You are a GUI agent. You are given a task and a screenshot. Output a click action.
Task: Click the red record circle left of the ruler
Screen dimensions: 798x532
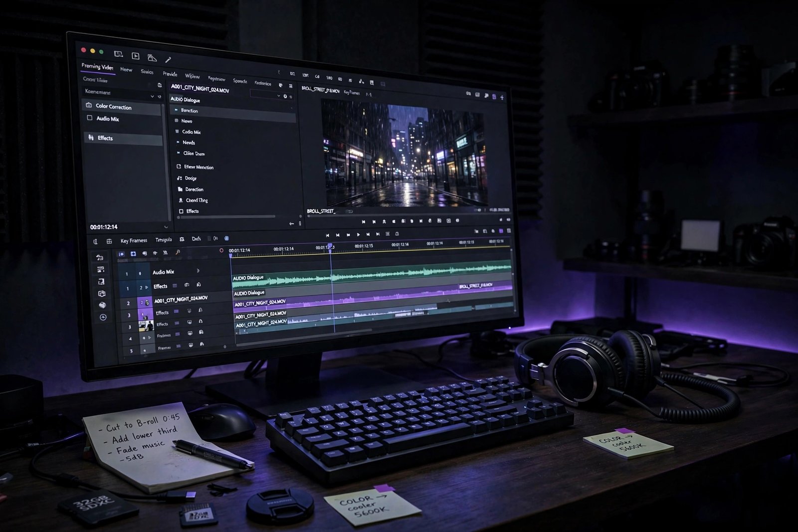221,250
